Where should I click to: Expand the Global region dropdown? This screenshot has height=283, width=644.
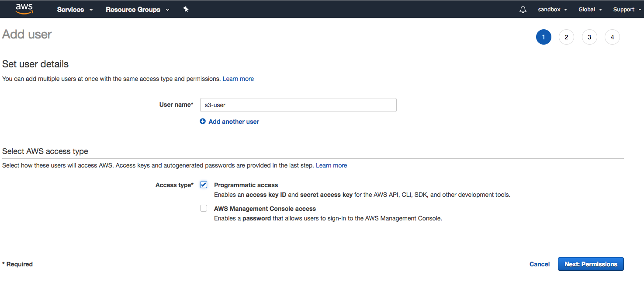[590, 10]
